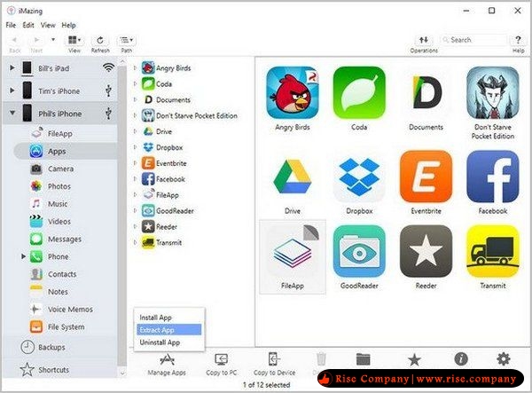The image size is (532, 393).
Task: Click the Refresh toolbar icon
Action: (x=100, y=41)
